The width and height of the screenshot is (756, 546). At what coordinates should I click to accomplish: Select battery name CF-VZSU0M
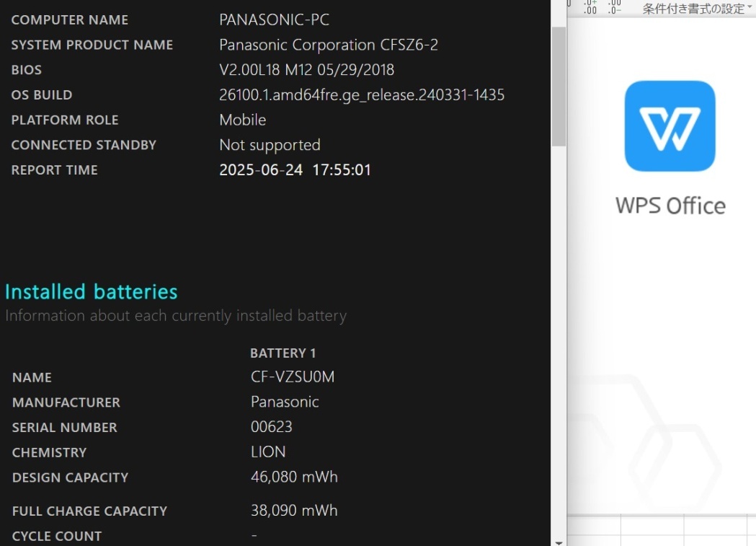coord(293,377)
